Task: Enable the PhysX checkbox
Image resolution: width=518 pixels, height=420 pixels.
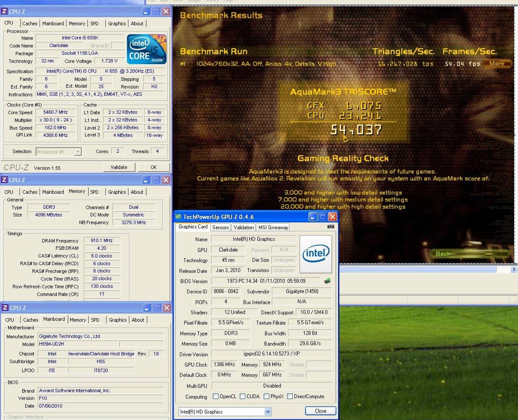Action: (x=266, y=396)
